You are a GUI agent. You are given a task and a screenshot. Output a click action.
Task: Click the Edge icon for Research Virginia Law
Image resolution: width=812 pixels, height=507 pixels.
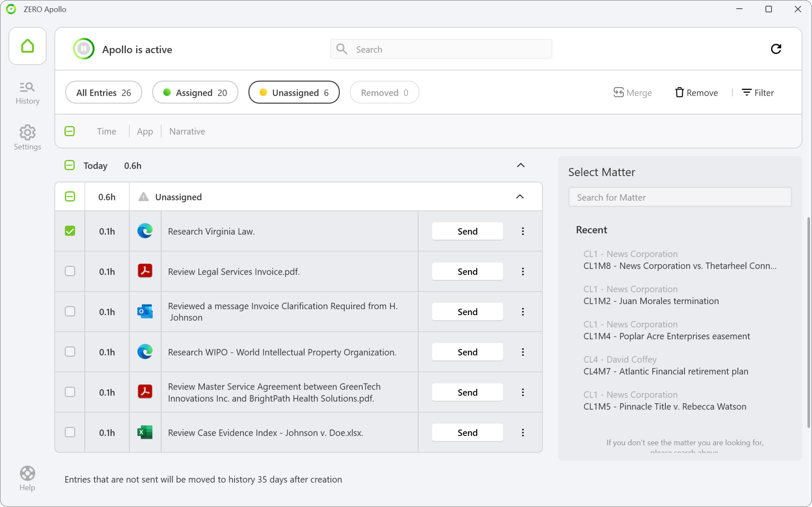[145, 231]
